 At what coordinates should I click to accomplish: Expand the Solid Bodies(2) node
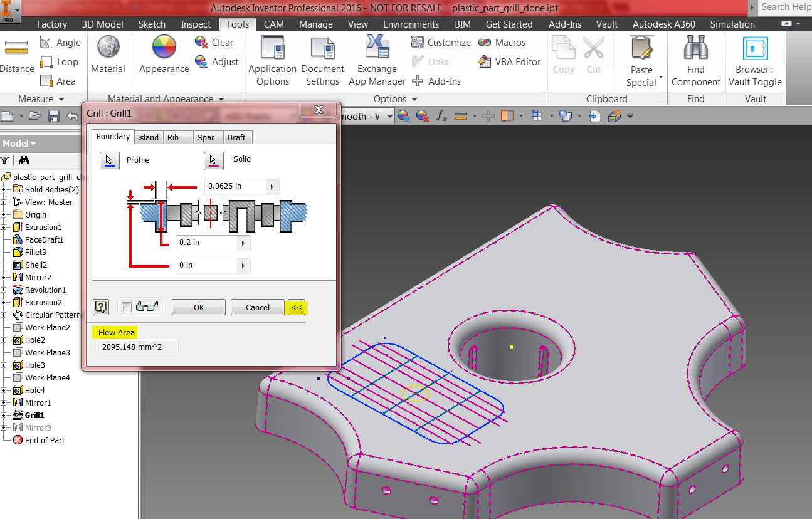click(4, 190)
